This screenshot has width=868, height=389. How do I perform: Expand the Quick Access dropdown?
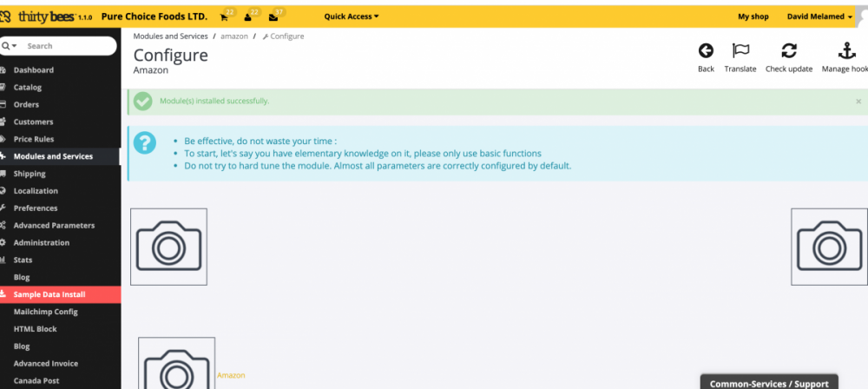coord(351,16)
